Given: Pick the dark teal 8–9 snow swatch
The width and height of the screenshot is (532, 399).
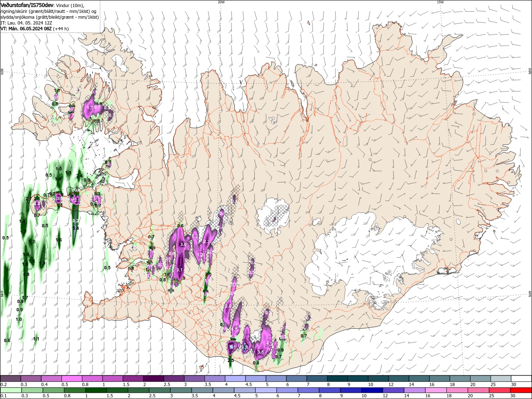Looking at the screenshot, I should tap(337, 379).
